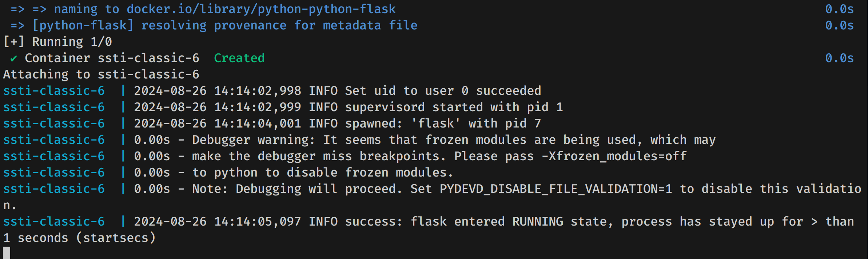Click the PYDEVD_DISABLE_FILE_VALIDATION=1 variable text
This screenshot has height=259, width=868.
pos(556,189)
